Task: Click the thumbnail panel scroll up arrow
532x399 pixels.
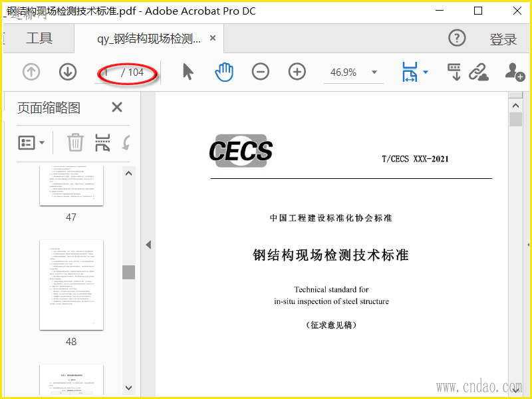Action: 128,174
